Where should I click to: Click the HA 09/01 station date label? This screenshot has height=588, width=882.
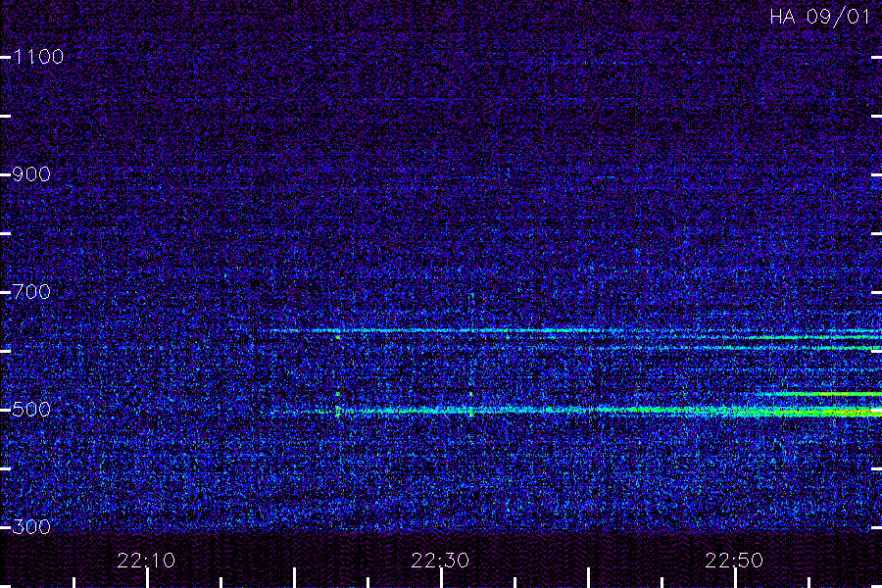pos(820,17)
